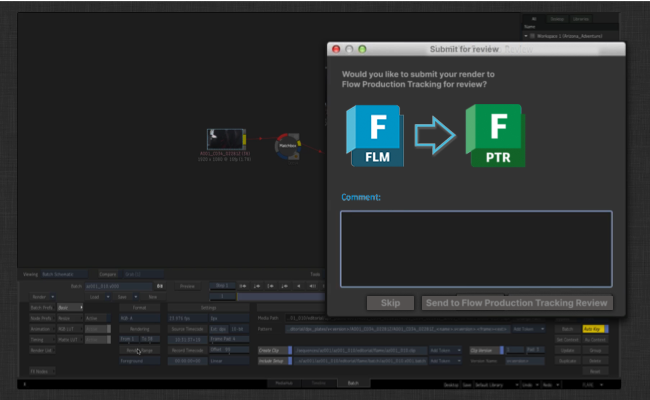Click the green PTR Production Tracking icon

coord(495,136)
